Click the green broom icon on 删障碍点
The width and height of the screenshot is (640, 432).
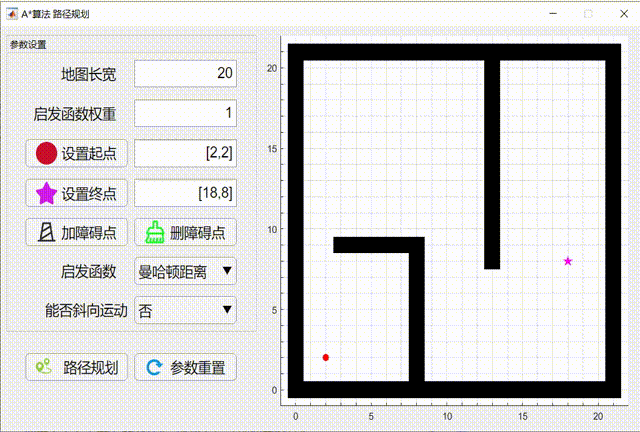[x=155, y=232]
